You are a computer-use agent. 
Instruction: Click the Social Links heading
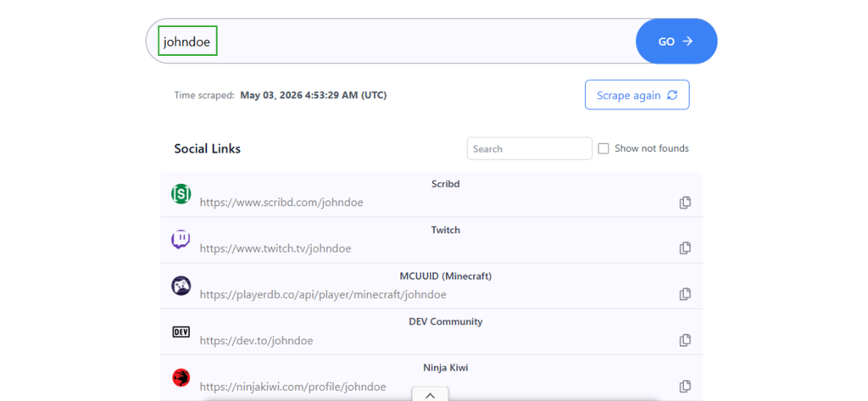coord(207,148)
